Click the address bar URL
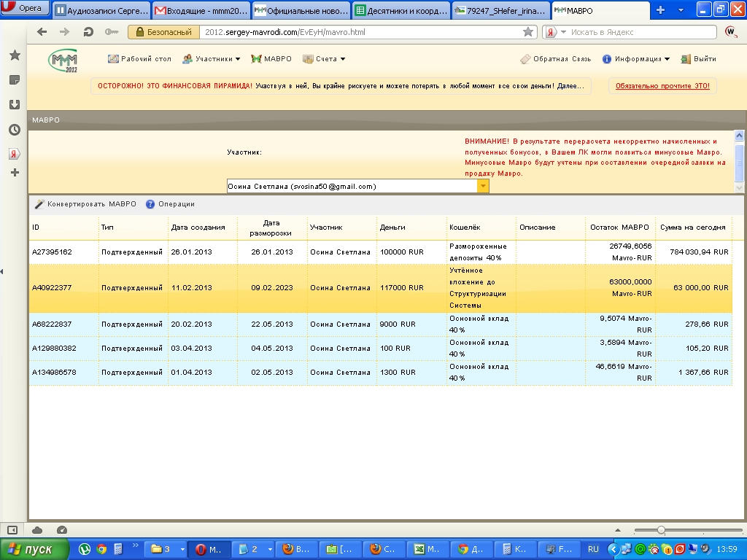 (285, 32)
